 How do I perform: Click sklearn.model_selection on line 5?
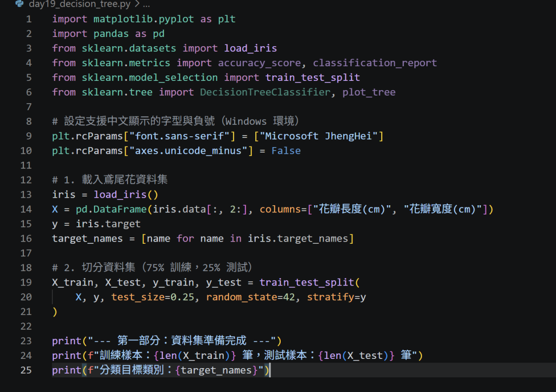(150, 78)
